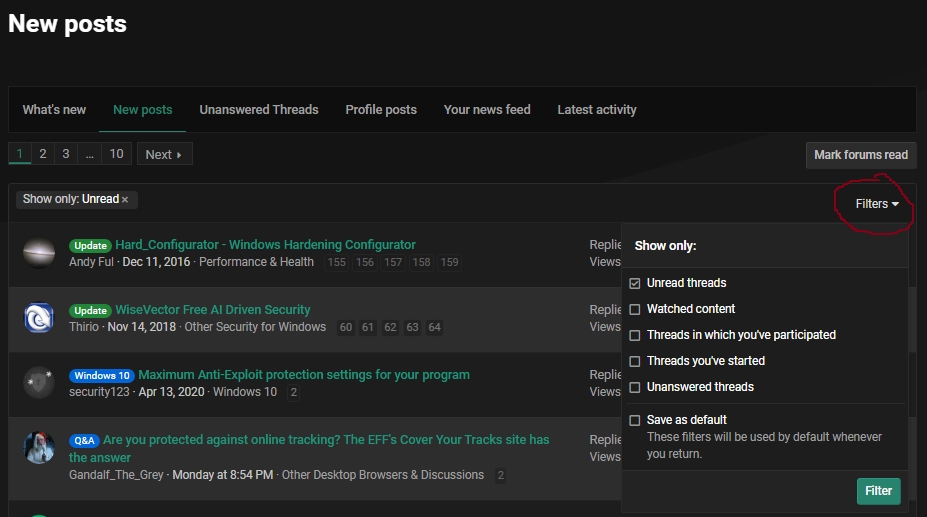Go to page 2
Image resolution: width=927 pixels, height=517 pixels.
[43, 154]
